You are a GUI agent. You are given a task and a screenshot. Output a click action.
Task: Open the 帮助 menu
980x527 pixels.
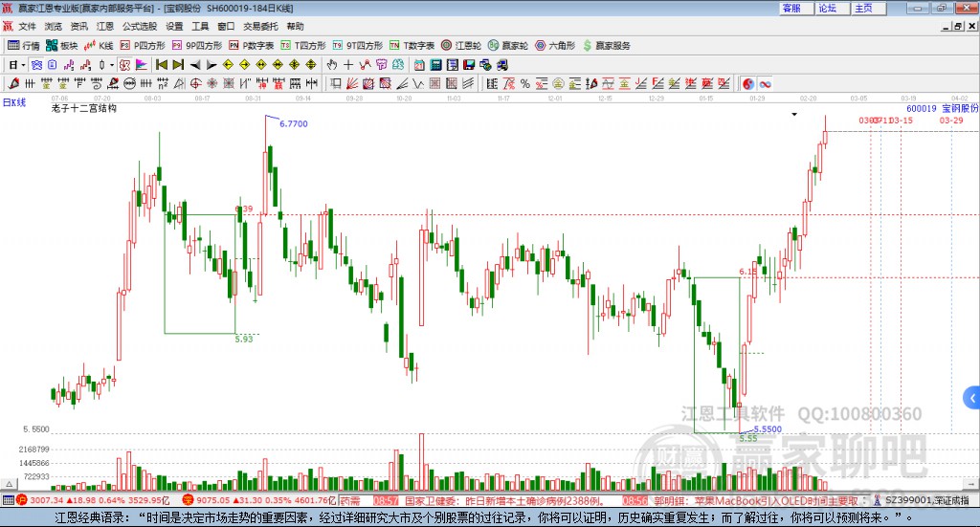coord(295,26)
